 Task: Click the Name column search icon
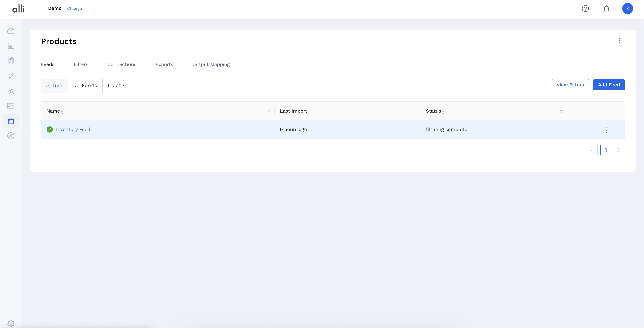click(269, 111)
